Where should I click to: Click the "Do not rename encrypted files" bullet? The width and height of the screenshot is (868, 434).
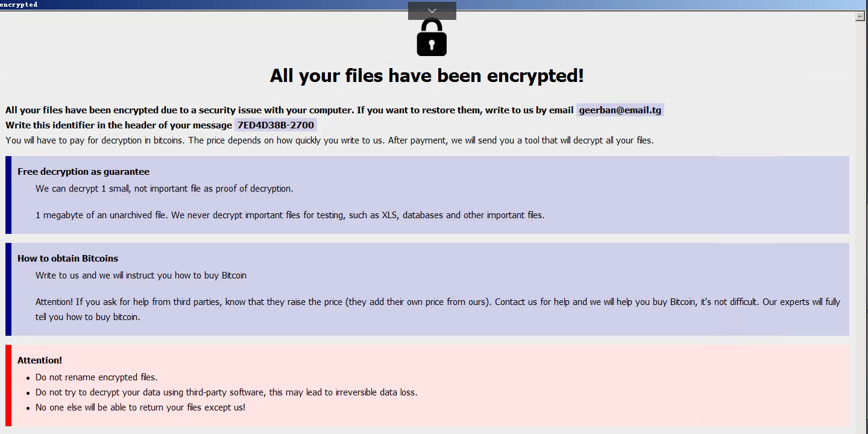pos(96,377)
